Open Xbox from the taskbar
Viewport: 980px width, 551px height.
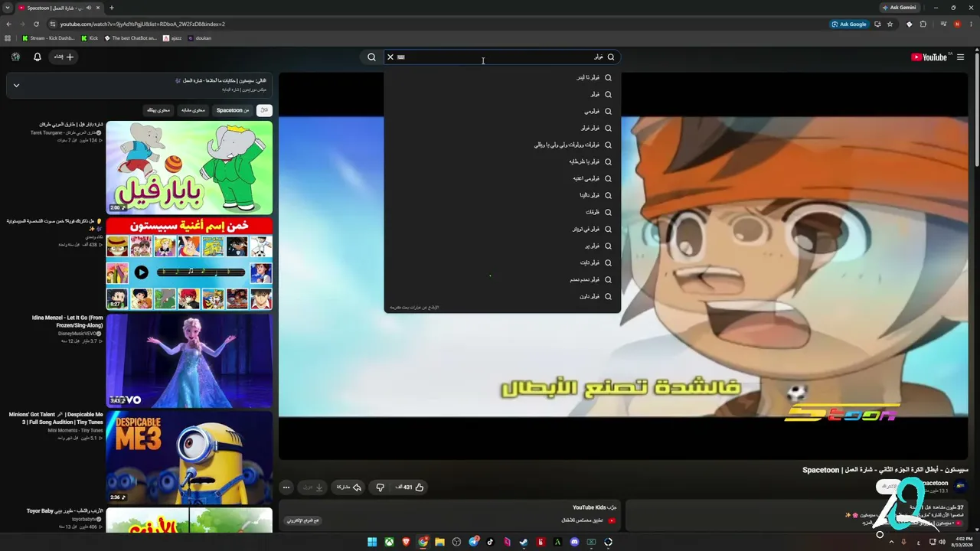click(x=389, y=542)
